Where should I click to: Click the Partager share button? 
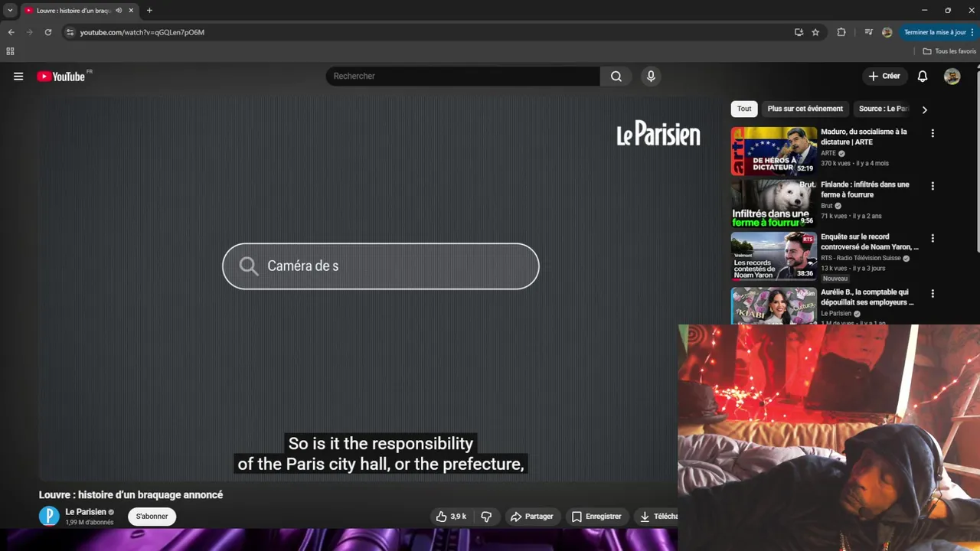tap(531, 517)
